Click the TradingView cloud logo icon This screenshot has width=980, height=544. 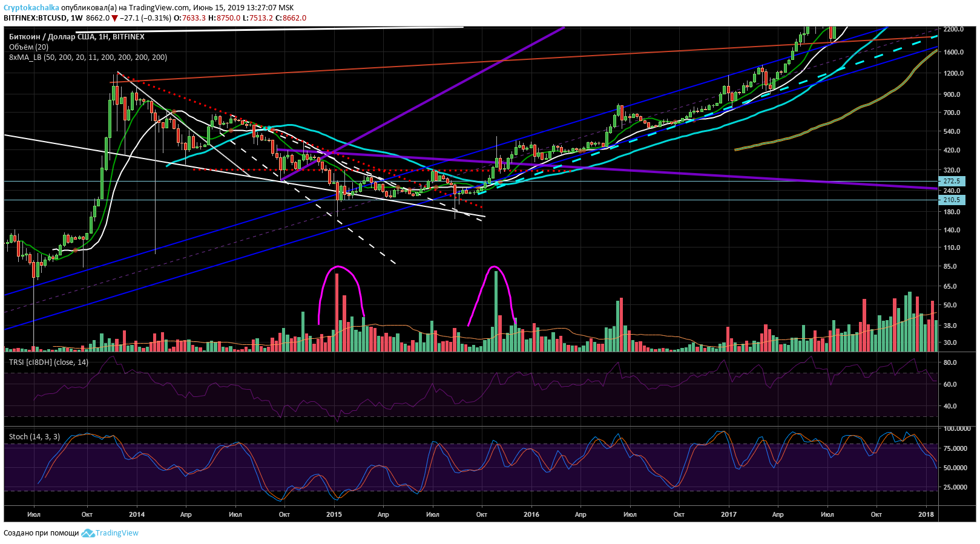pos(88,533)
